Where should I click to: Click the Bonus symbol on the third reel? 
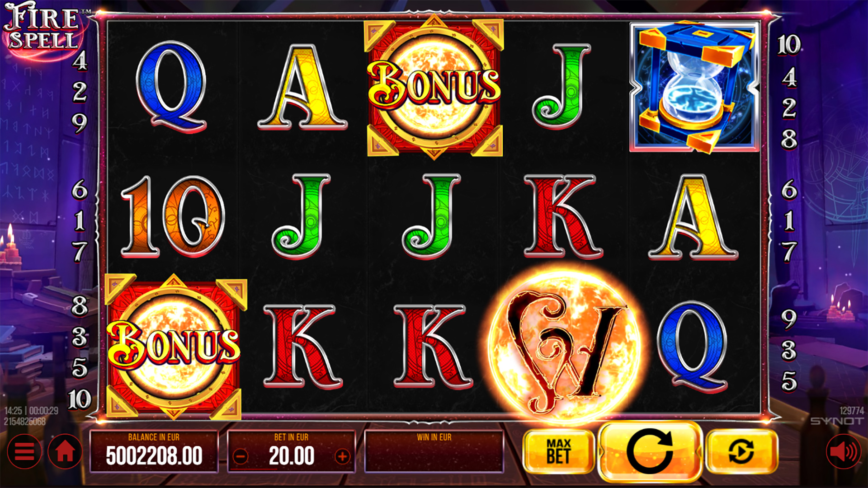coord(434,88)
